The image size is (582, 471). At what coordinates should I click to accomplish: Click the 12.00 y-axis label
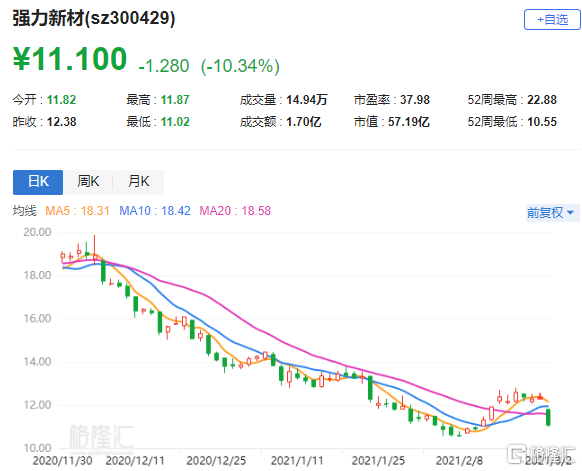point(37,405)
